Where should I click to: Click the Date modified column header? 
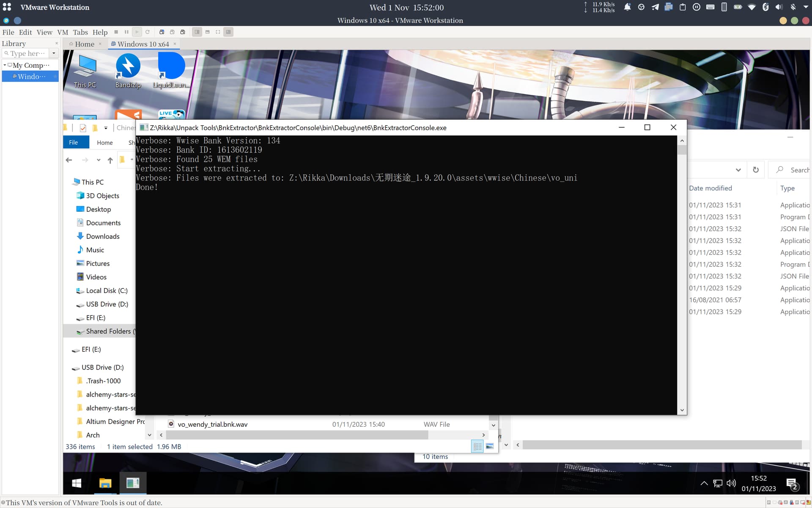710,188
